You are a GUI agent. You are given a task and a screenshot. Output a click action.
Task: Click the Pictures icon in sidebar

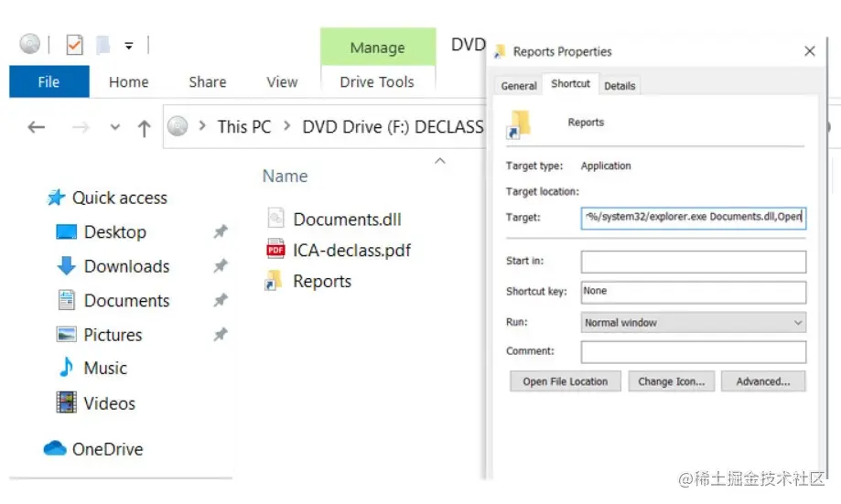pyautogui.click(x=67, y=334)
